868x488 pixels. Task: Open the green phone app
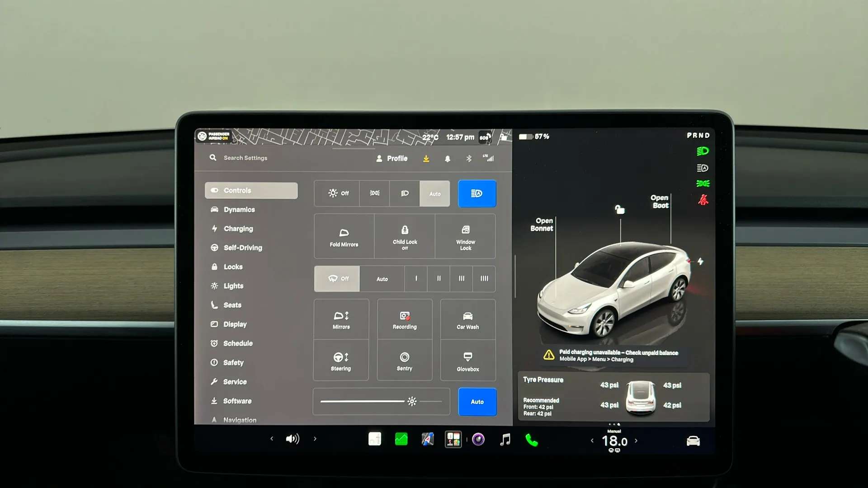pyautogui.click(x=532, y=440)
